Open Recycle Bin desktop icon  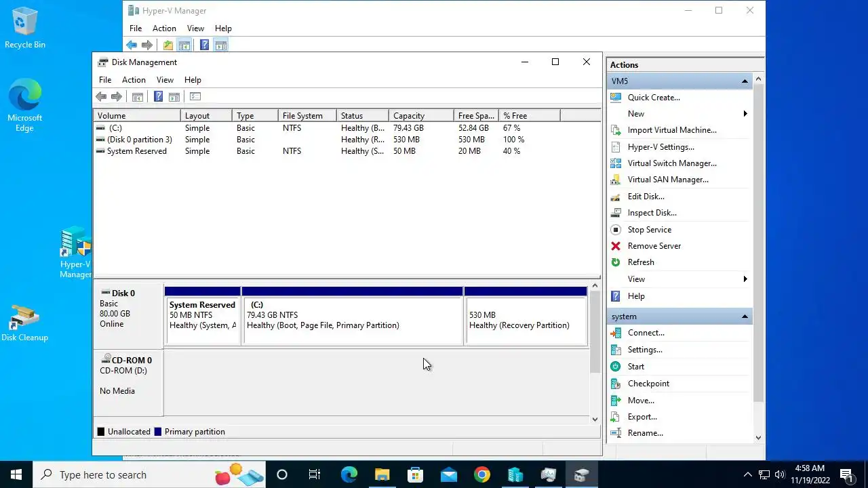(x=25, y=28)
